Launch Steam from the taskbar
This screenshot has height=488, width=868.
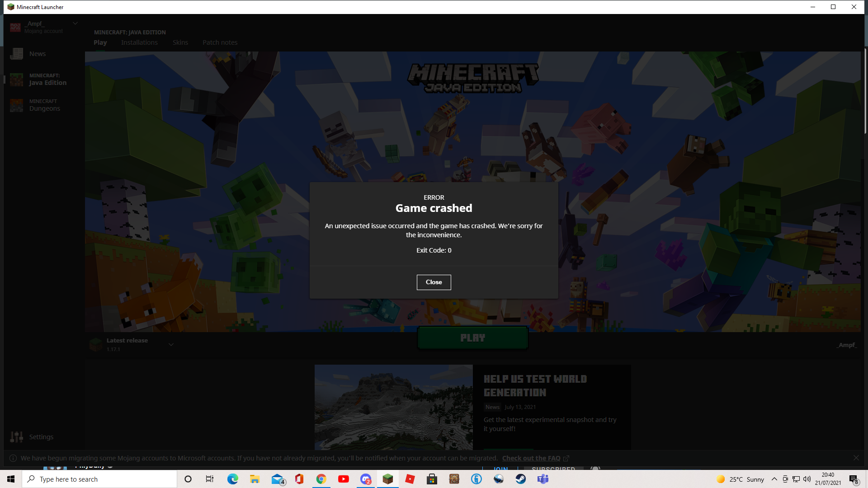[521, 479]
